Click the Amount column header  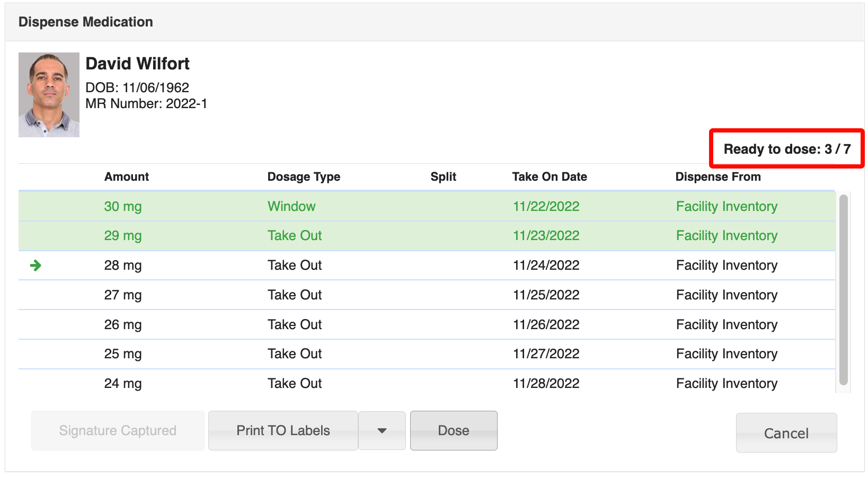point(127,177)
